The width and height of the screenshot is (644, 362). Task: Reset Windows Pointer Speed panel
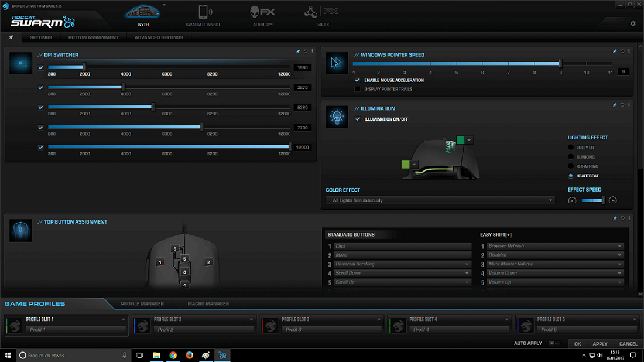pyautogui.click(x=622, y=52)
